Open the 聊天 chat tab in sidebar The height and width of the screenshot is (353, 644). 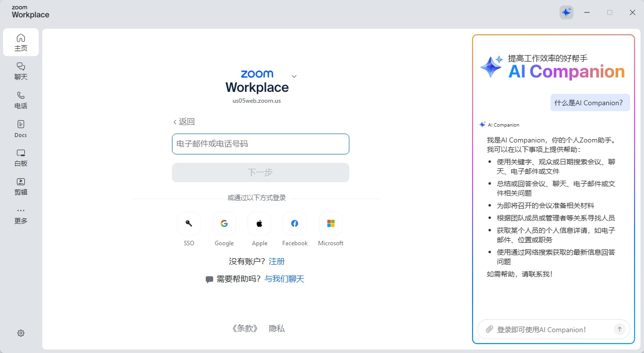tap(21, 71)
